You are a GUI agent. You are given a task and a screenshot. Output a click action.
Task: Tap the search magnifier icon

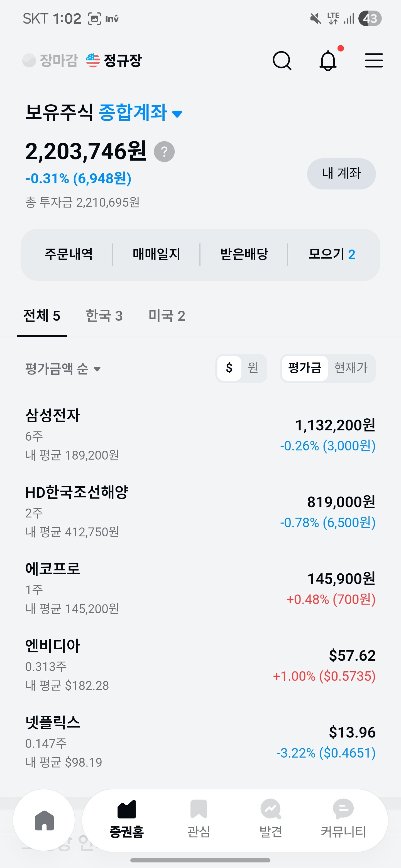click(282, 61)
